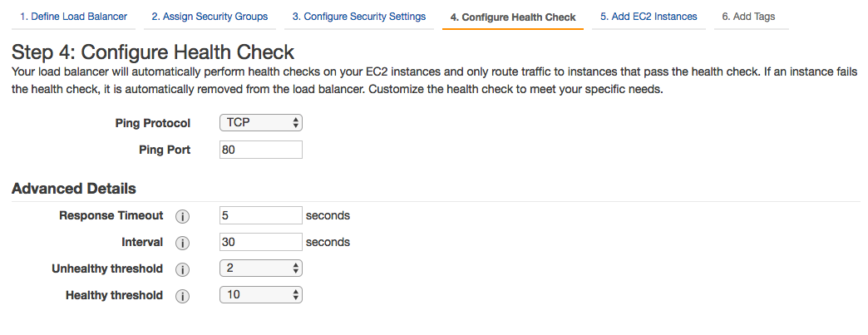Click the Ping Protocol label

(x=153, y=123)
